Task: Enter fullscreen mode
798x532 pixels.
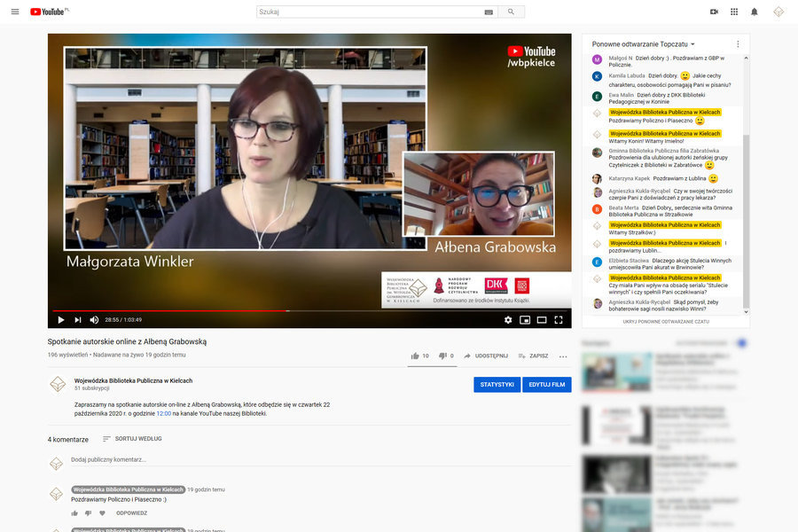Action: coord(559,320)
